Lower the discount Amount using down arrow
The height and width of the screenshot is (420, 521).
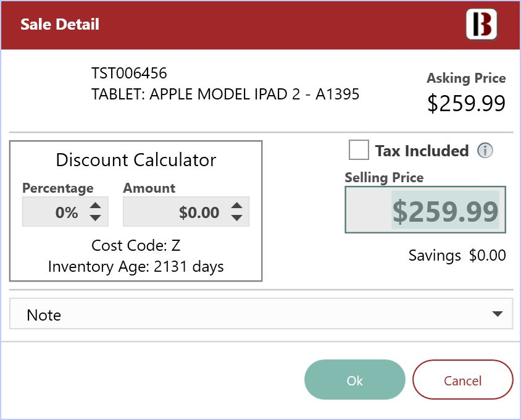coord(236,218)
